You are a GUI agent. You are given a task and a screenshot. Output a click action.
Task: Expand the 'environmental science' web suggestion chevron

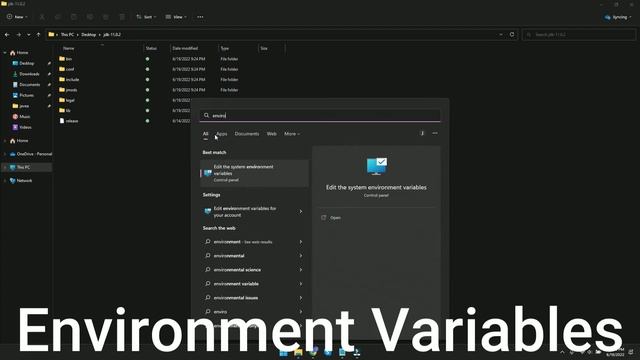301,270
